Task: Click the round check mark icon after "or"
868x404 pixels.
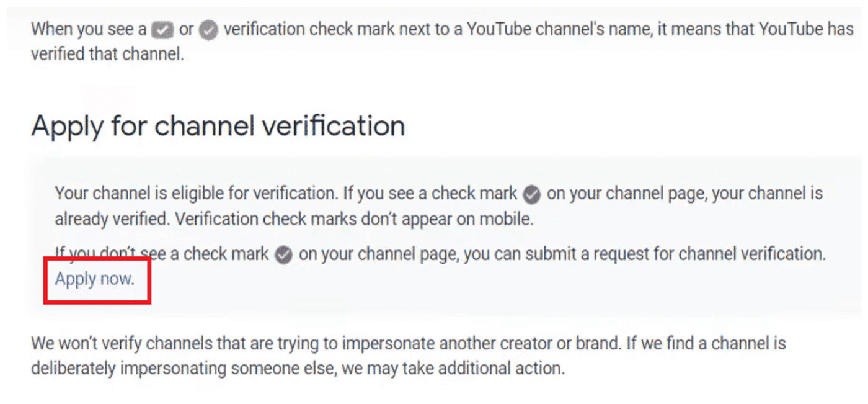Action: [x=209, y=30]
